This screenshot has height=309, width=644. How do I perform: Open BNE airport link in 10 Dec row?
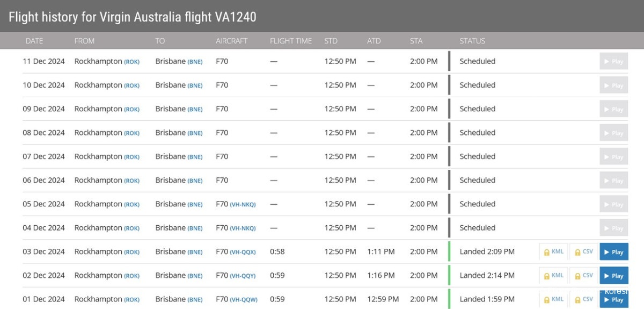coord(195,85)
